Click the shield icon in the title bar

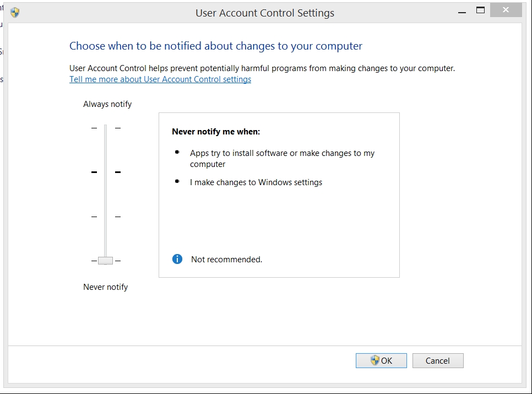tap(15, 13)
